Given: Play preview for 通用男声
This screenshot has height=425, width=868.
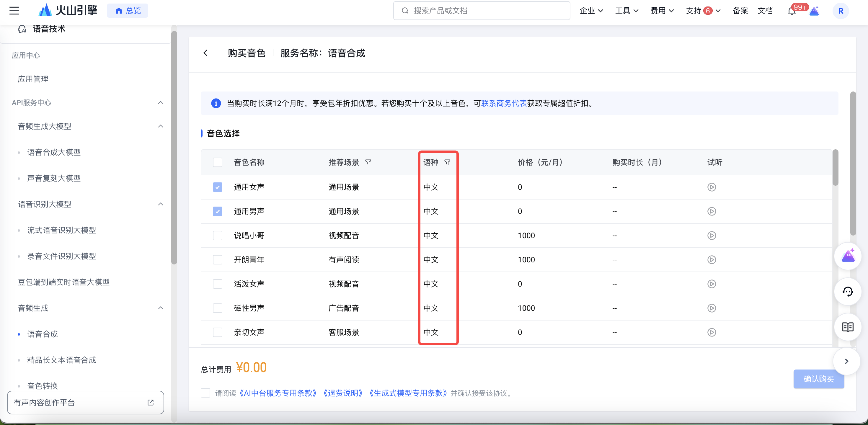Looking at the screenshot, I should coord(712,211).
